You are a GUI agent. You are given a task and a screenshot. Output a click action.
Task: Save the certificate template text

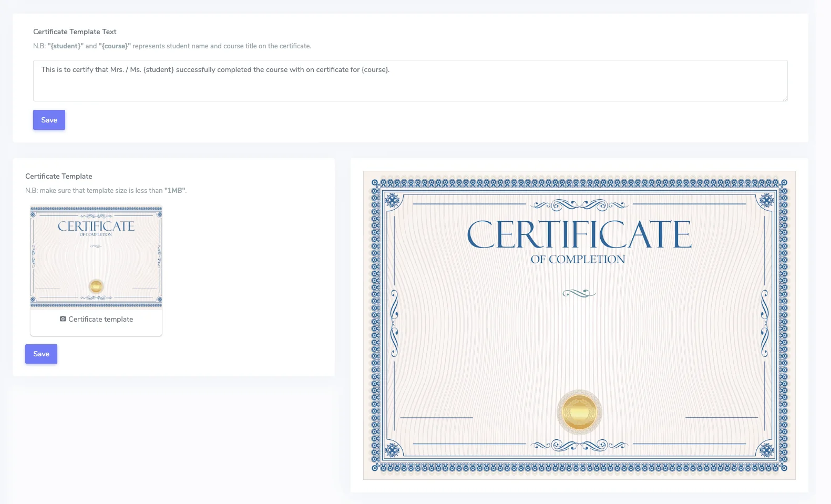click(x=49, y=120)
